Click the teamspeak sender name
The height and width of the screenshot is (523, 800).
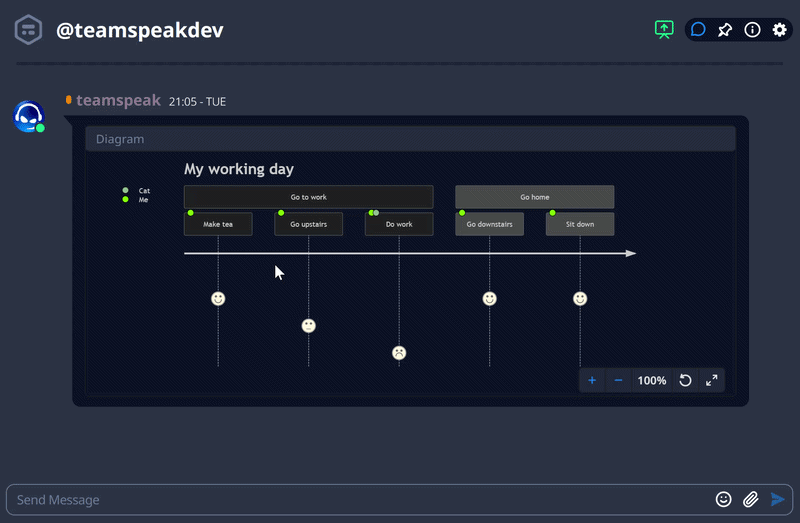click(118, 100)
